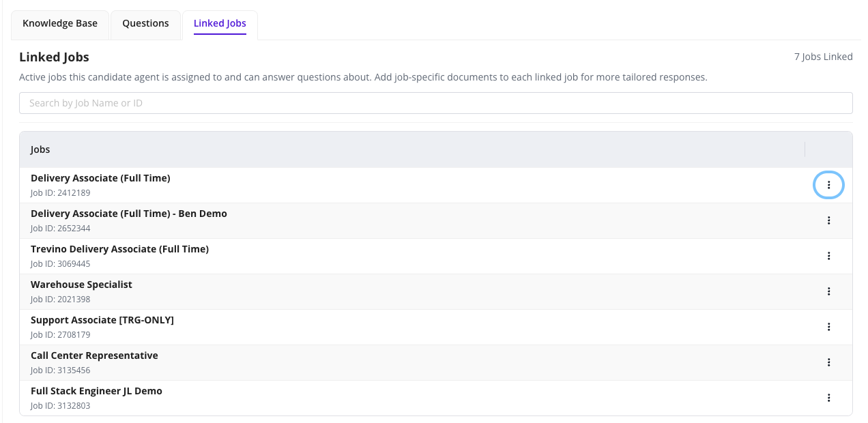Switch to the Knowledge Base tab

(x=60, y=23)
